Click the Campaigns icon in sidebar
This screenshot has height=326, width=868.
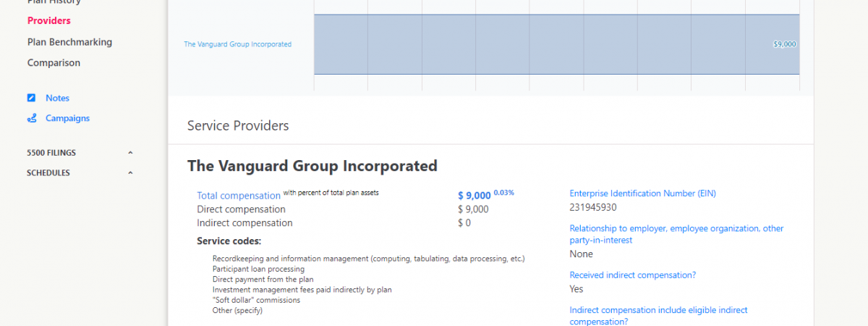coord(31,118)
